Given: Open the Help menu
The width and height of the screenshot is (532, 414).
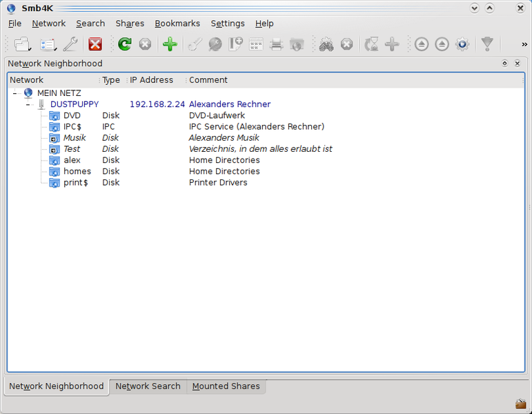Looking at the screenshot, I should 264,23.
